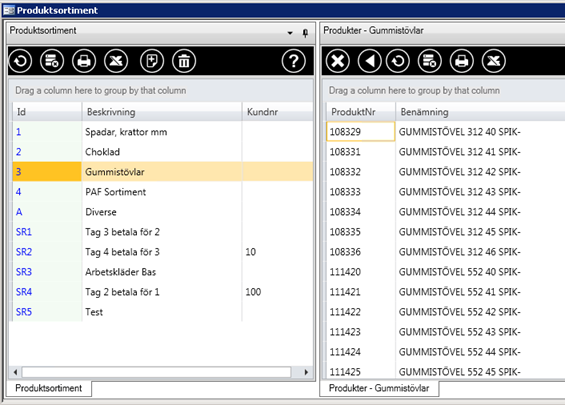Screen dimensions: 565x405
Task: Select Produkter - Gummistövlar bottom tab
Action: coord(379,388)
